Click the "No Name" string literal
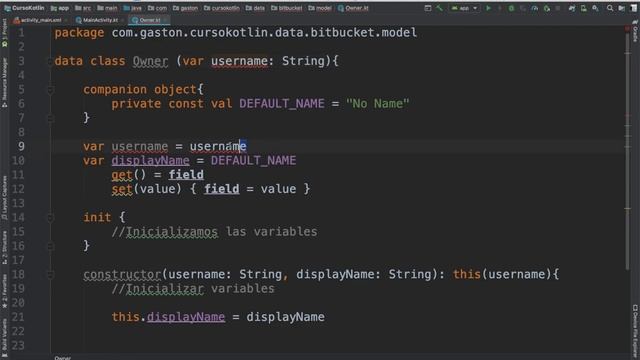This screenshot has height=360, width=640. [378, 104]
